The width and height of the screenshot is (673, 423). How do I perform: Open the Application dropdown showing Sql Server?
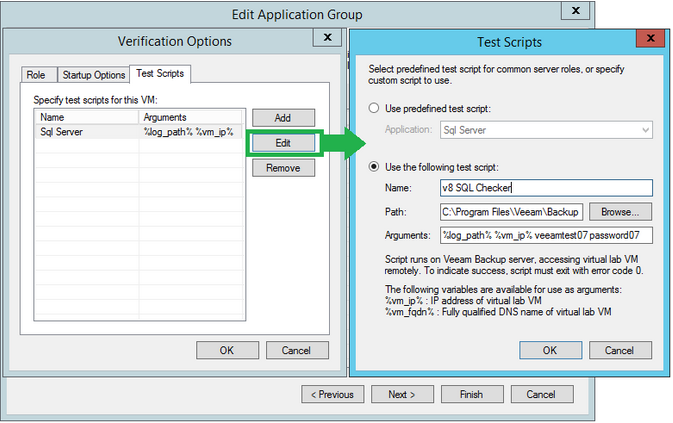pos(546,129)
